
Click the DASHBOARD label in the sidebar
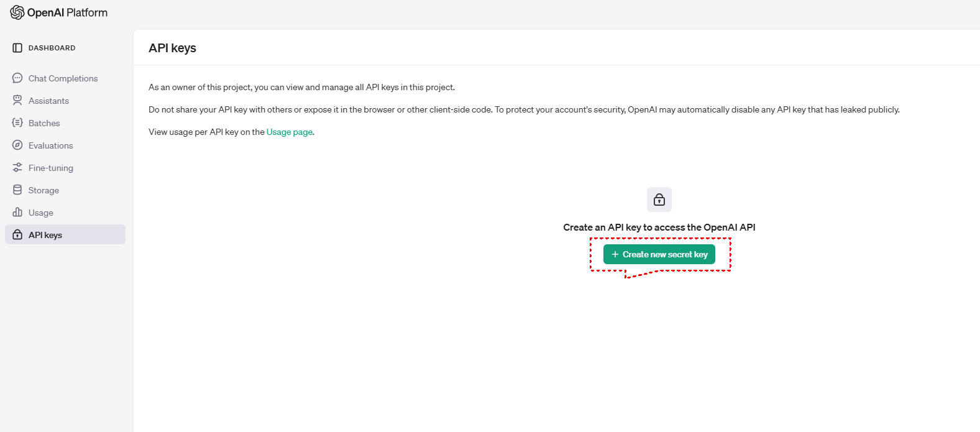[x=52, y=48]
